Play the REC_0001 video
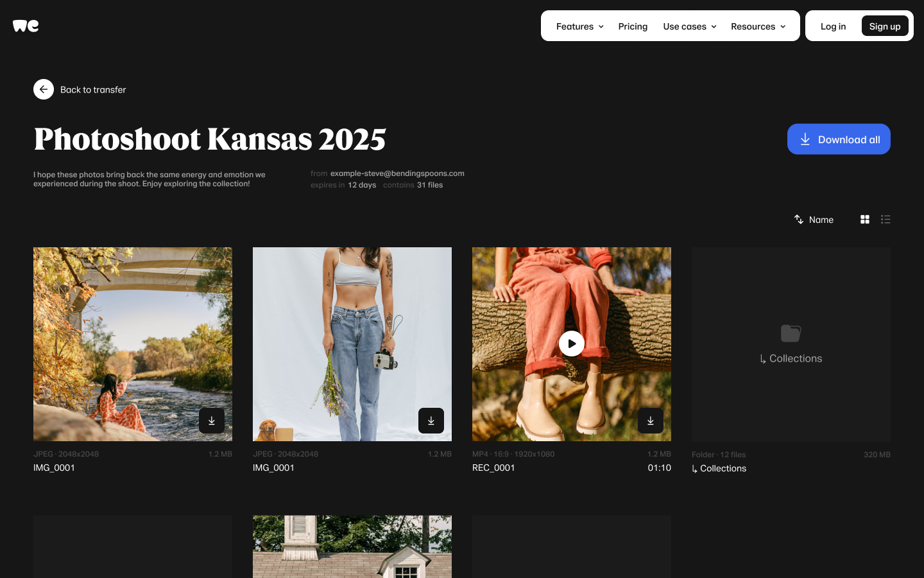 (x=572, y=344)
